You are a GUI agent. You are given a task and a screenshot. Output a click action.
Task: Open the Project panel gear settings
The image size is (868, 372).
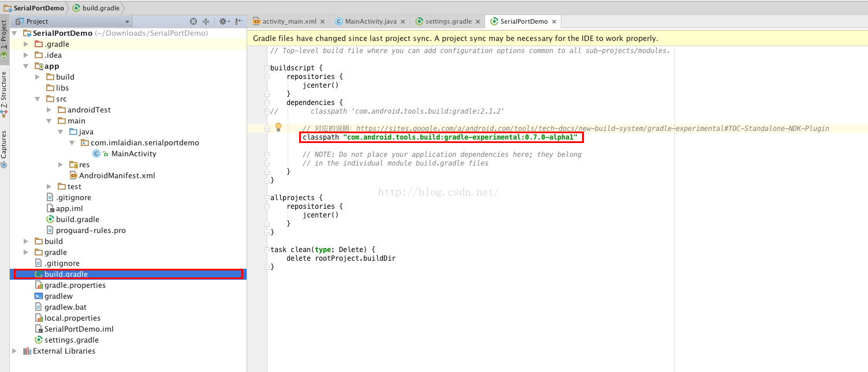point(222,21)
